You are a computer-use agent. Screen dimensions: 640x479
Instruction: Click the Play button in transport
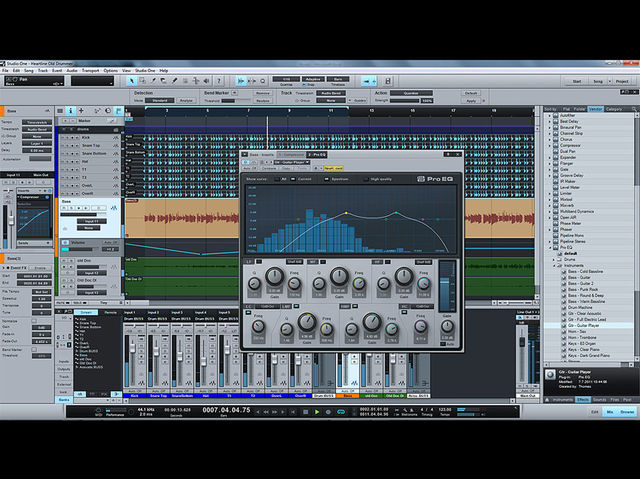pos(317,412)
